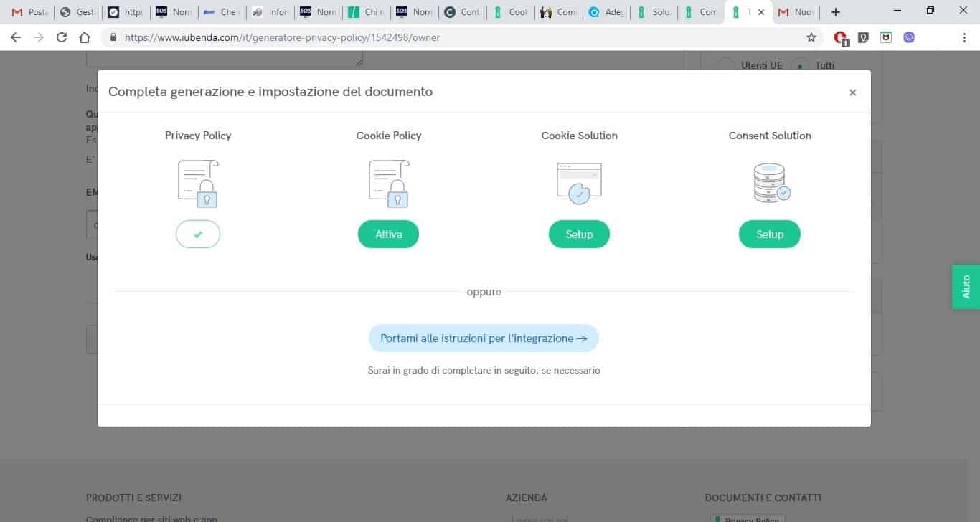Screen dimensions: 980x522
Task: Switch to the 'Infor' tab
Action: (270, 12)
